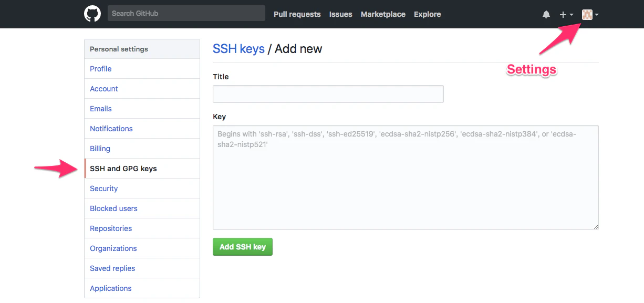Open the GitHub home logo
The height and width of the screenshot is (303, 644).
[x=92, y=14]
